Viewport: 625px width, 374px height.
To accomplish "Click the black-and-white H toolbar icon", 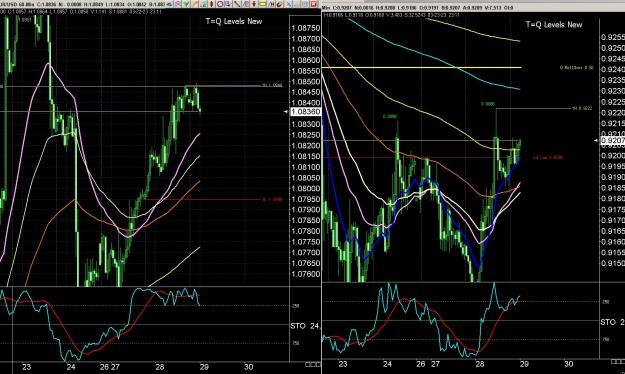I will point(271,4).
